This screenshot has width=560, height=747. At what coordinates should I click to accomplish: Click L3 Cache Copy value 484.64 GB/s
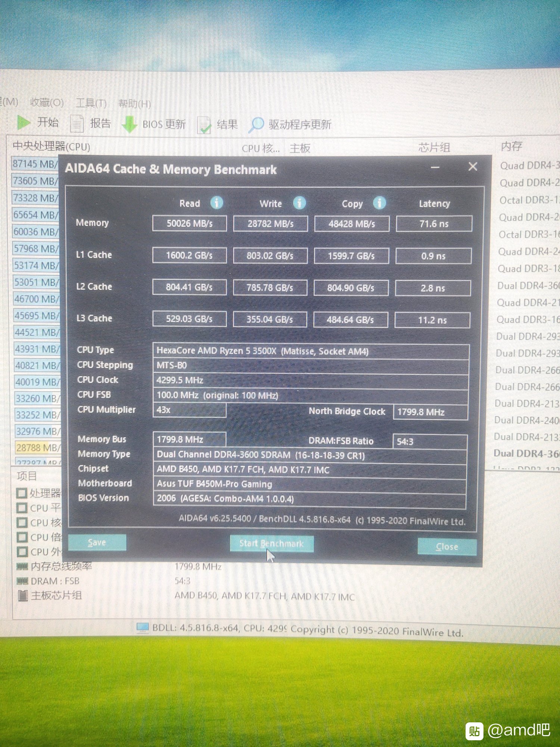[x=351, y=320]
